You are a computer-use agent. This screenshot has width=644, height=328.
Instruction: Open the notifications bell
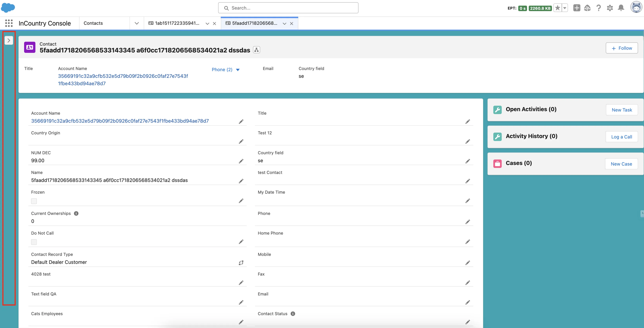(621, 8)
